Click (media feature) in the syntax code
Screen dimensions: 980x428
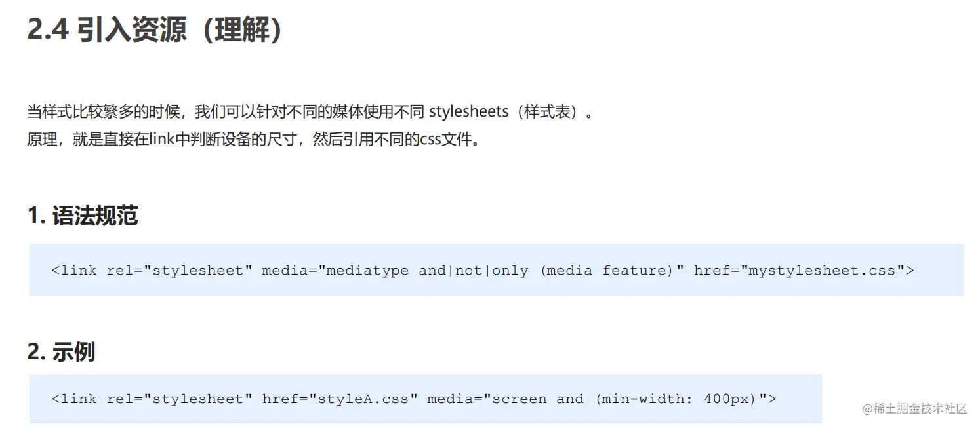point(607,270)
